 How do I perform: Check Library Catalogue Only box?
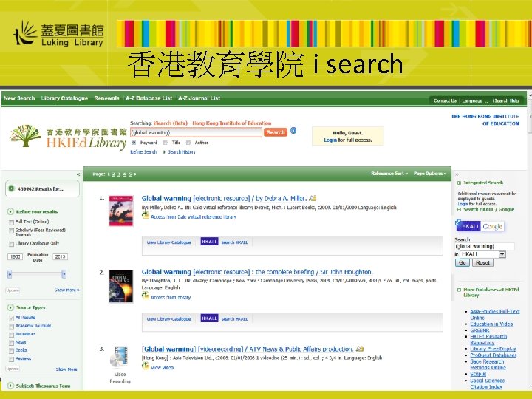(11, 244)
